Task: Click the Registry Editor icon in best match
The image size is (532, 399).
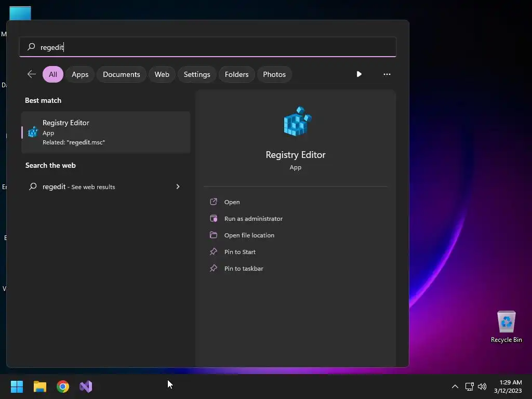Action: [33, 131]
